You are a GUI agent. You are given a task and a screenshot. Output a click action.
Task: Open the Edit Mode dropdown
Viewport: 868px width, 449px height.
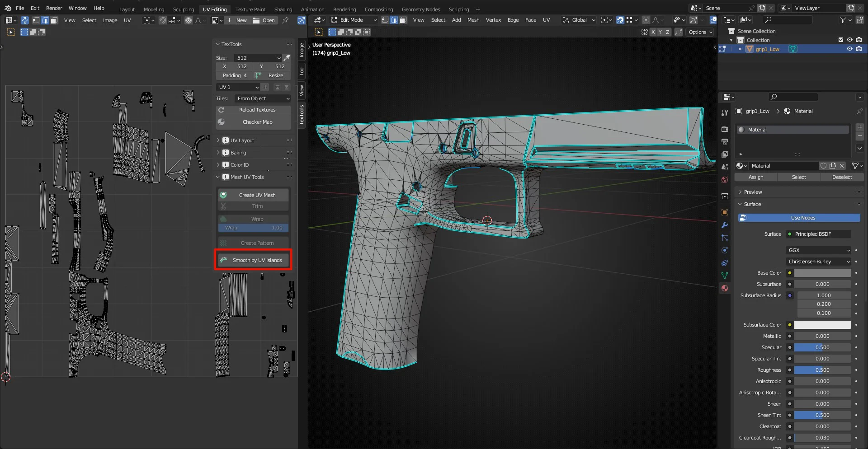click(354, 20)
